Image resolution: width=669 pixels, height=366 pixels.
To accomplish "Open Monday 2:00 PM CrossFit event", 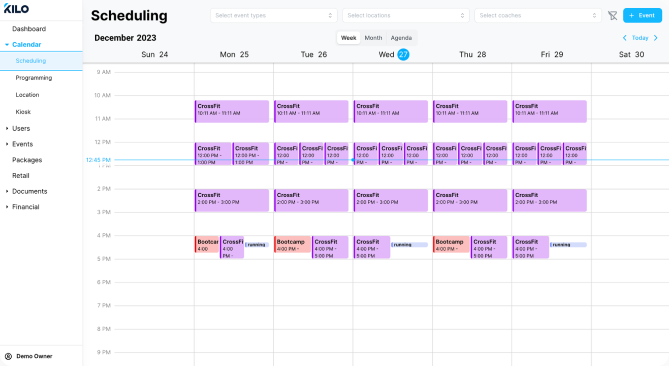I will 232,200.
